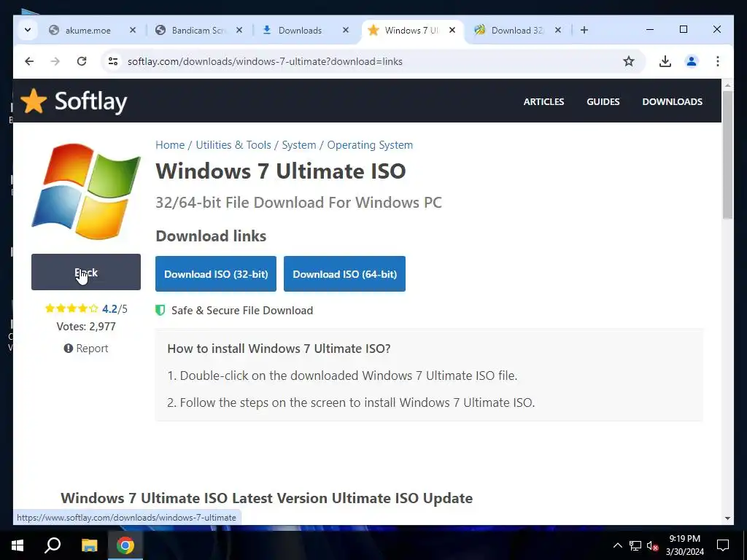Select the Windows 7 Ultimate tab

[411, 31]
